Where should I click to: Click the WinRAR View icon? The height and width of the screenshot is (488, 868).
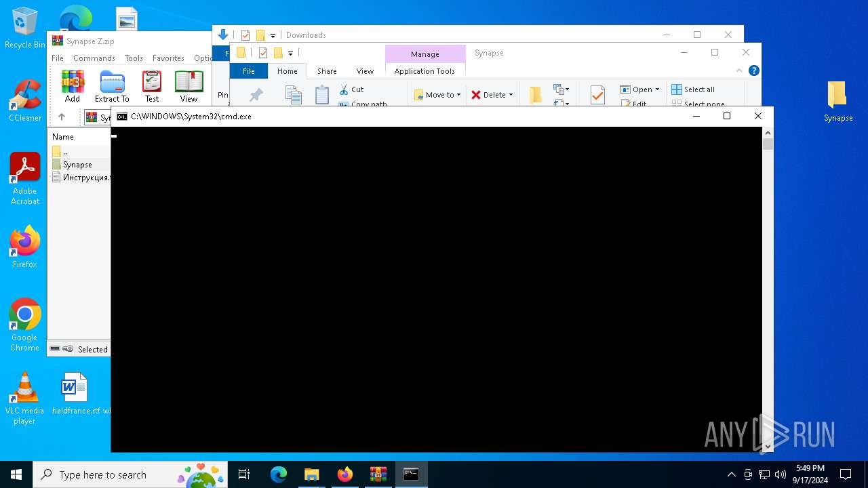[x=189, y=86]
